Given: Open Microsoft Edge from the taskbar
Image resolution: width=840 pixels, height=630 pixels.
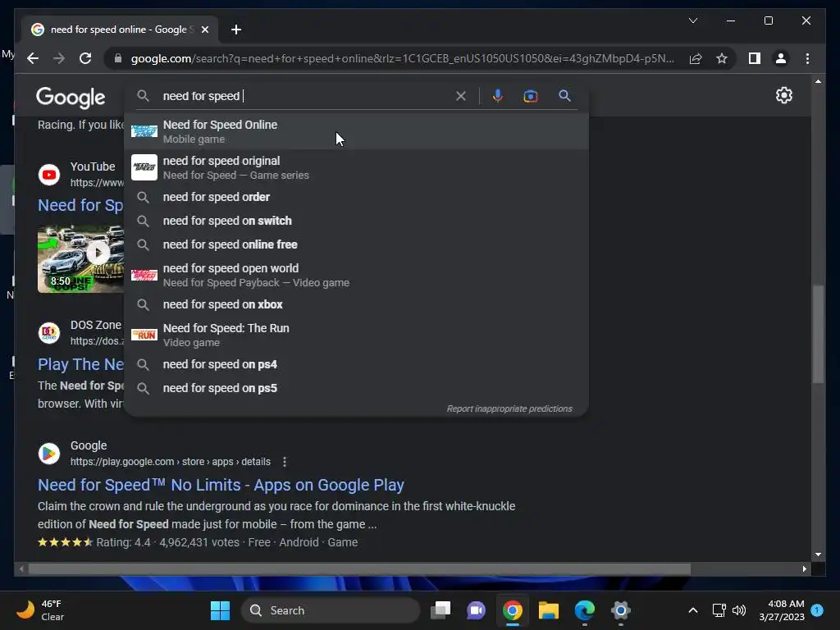Looking at the screenshot, I should coord(584,610).
